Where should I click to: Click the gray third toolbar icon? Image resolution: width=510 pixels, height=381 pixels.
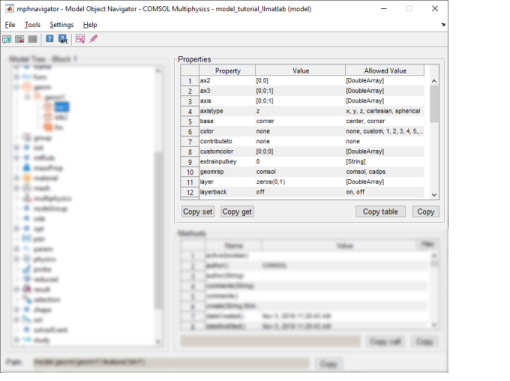[x=32, y=39]
